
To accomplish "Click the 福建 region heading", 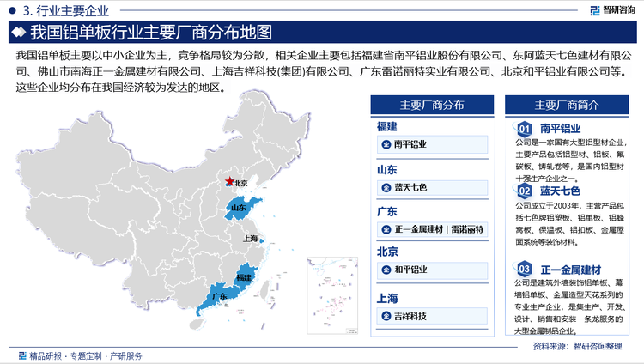I will pos(387,126).
